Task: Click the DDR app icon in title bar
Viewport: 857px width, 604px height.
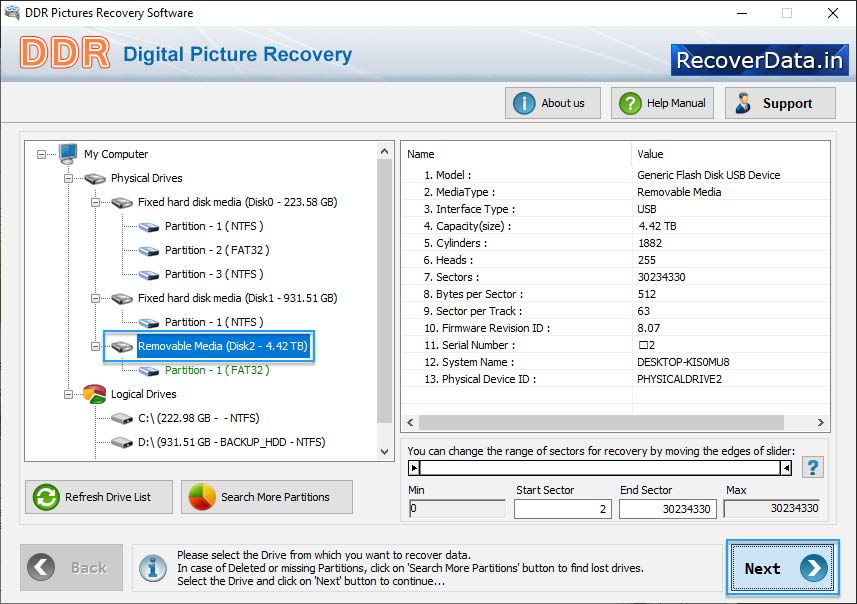Action: pos(12,12)
